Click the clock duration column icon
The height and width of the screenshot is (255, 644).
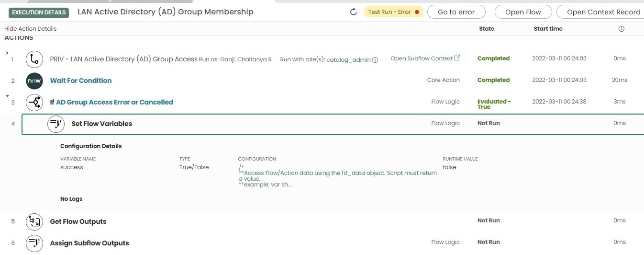click(621, 29)
